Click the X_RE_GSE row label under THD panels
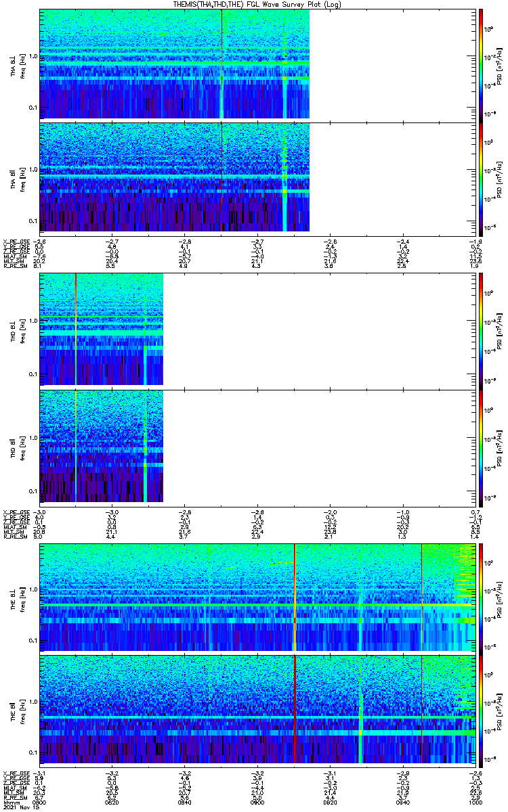The width and height of the screenshot is (508, 812). point(16,511)
